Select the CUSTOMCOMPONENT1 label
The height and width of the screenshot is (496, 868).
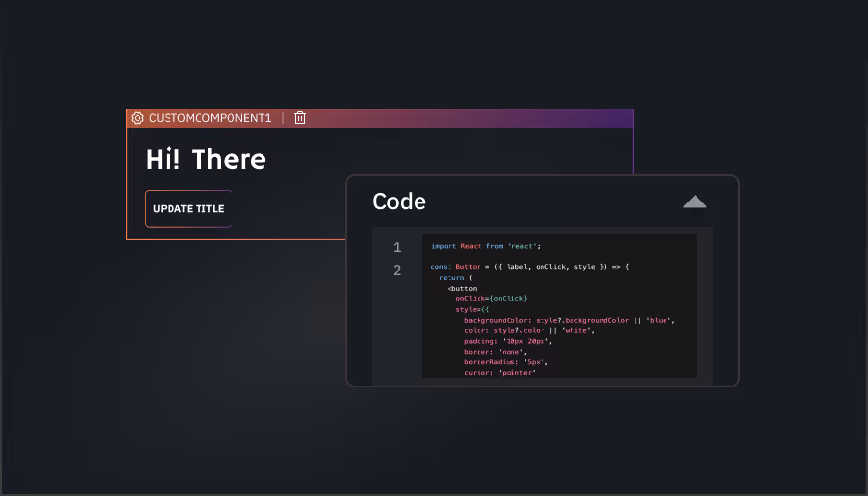click(209, 118)
